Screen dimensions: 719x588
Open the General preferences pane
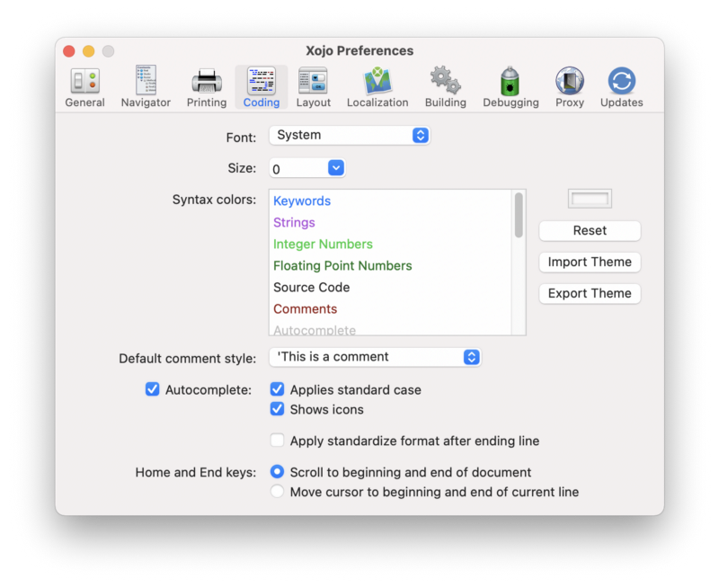(x=84, y=87)
